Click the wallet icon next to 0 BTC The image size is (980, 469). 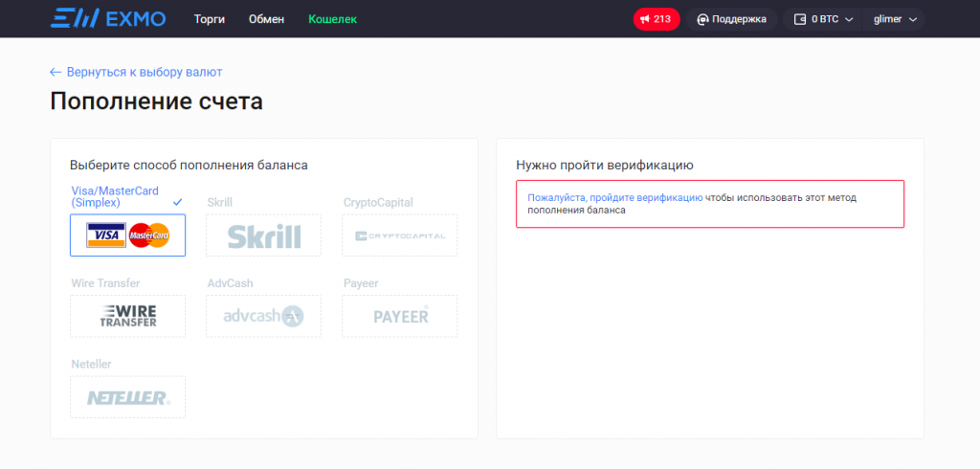[x=800, y=19]
